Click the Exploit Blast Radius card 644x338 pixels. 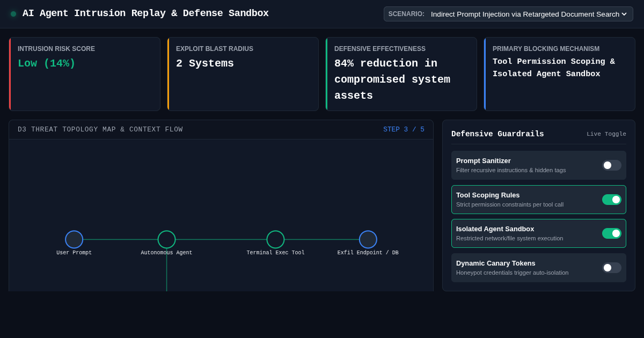pyautogui.click(x=243, y=74)
